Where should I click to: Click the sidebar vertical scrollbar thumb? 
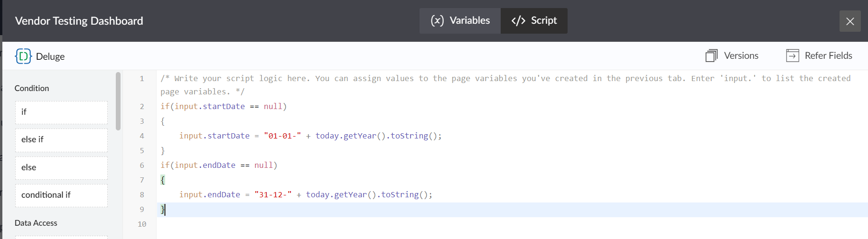118,101
